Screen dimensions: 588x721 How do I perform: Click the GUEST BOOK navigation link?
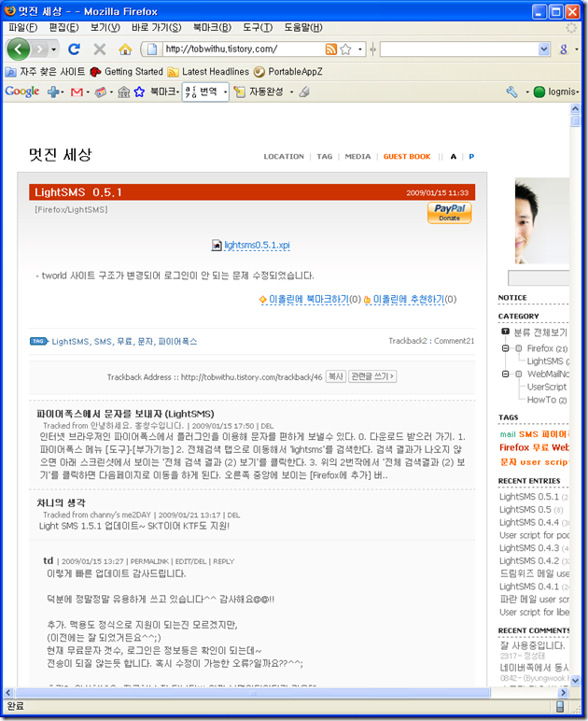407,157
